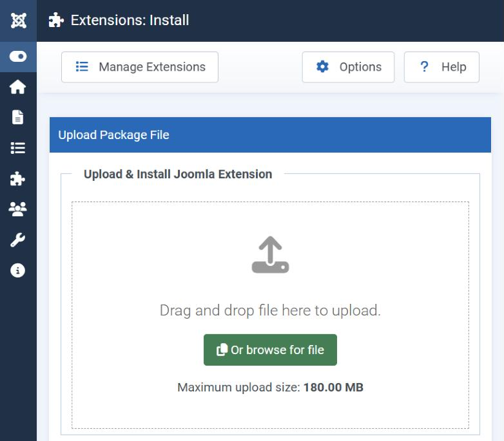Viewport: 504px width, 441px height.
Task: Click the Drag and drop file text
Action: coord(270,310)
